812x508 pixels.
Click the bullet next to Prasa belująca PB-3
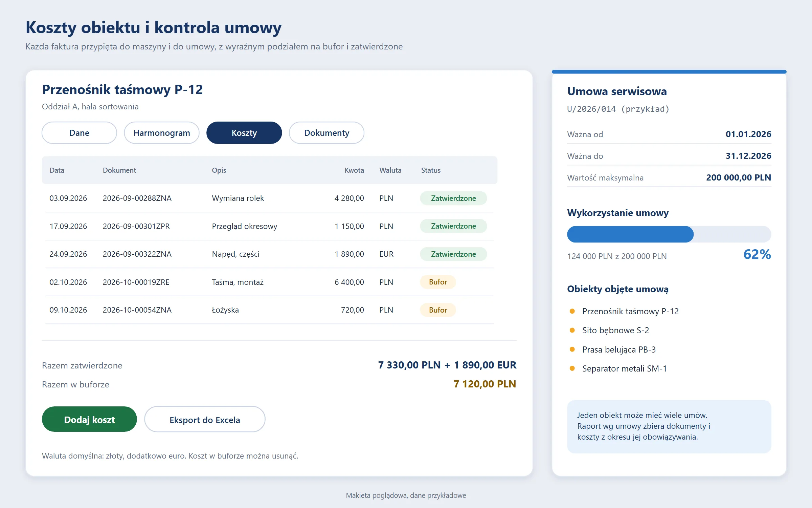tap(572, 350)
